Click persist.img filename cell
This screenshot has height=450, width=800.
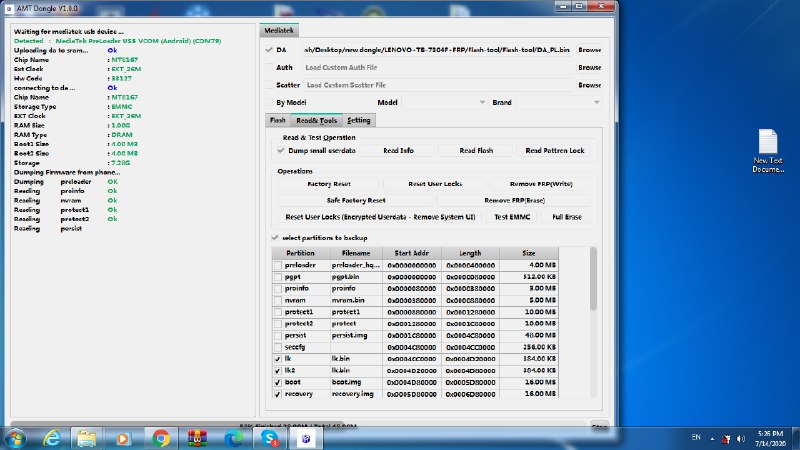(x=356, y=336)
